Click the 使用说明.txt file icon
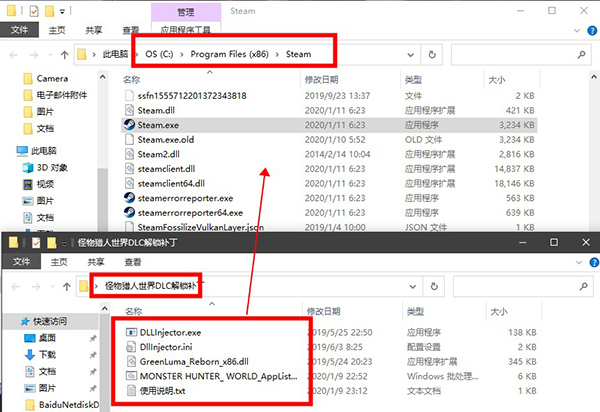Image resolution: width=600 pixels, height=412 pixels. (x=131, y=391)
